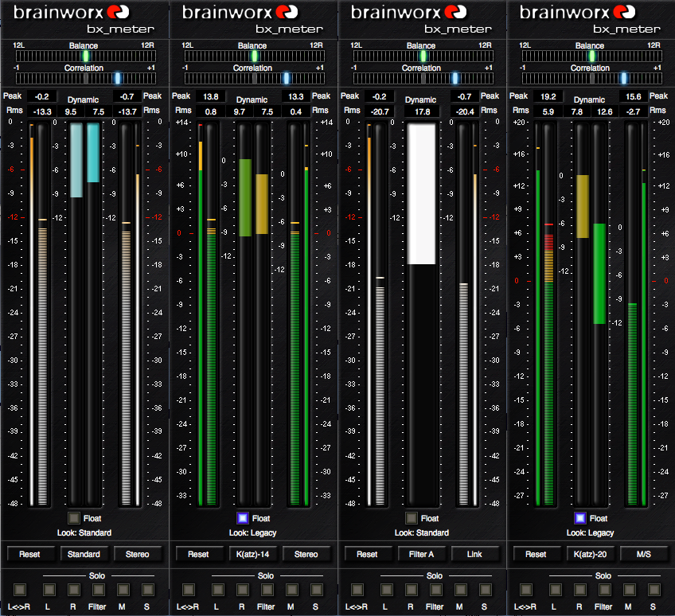This screenshot has height=616, width=675.
Task: Click Reset in the K(atz)-14 meter
Action: (x=198, y=554)
